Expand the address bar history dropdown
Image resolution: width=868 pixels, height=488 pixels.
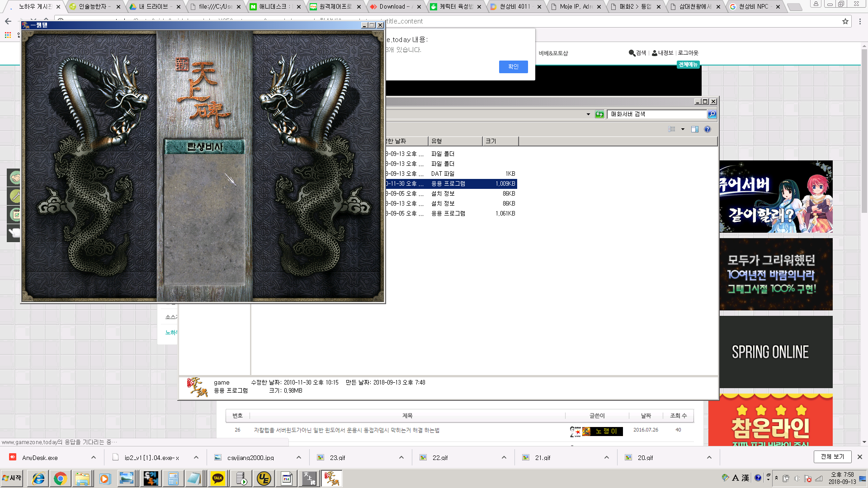pyautogui.click(x=588, y=114)
